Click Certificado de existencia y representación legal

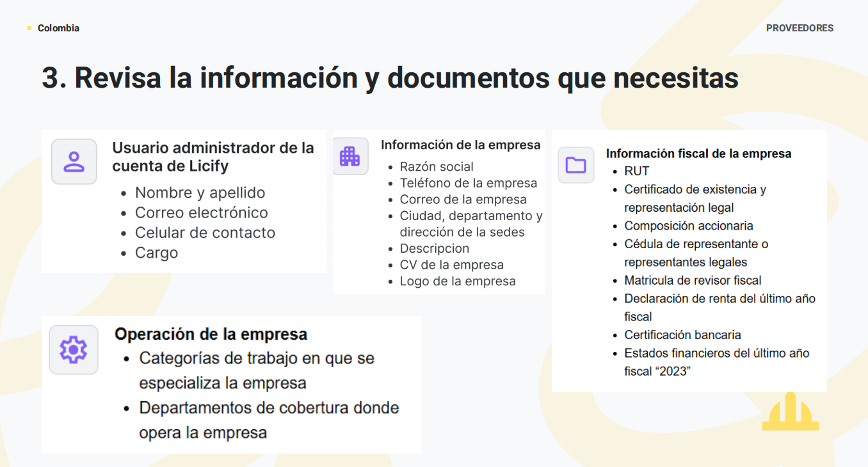[696, 198]
